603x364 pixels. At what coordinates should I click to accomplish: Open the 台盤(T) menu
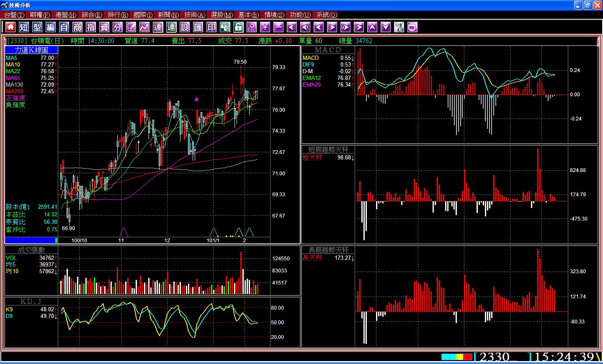click(14, 15)
